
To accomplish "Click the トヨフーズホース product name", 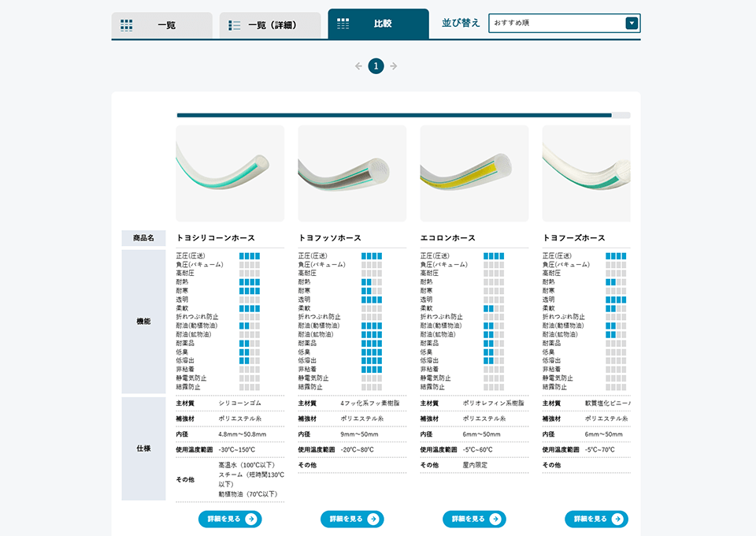I will [x=574, y=238].
